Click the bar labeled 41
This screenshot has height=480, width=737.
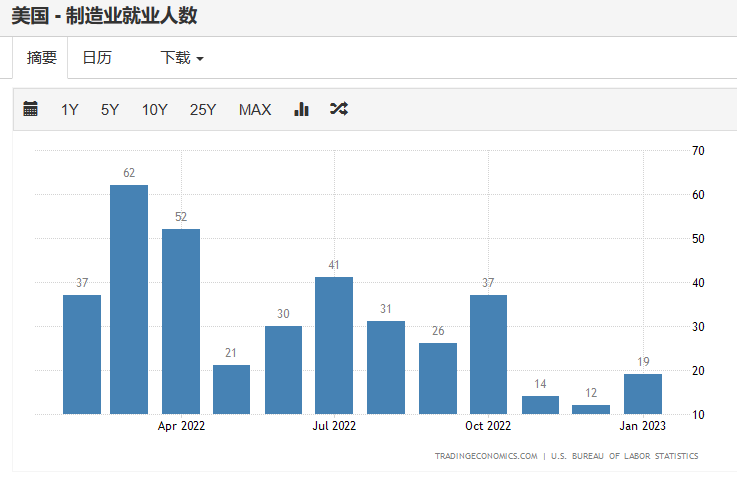click(334, 346)
